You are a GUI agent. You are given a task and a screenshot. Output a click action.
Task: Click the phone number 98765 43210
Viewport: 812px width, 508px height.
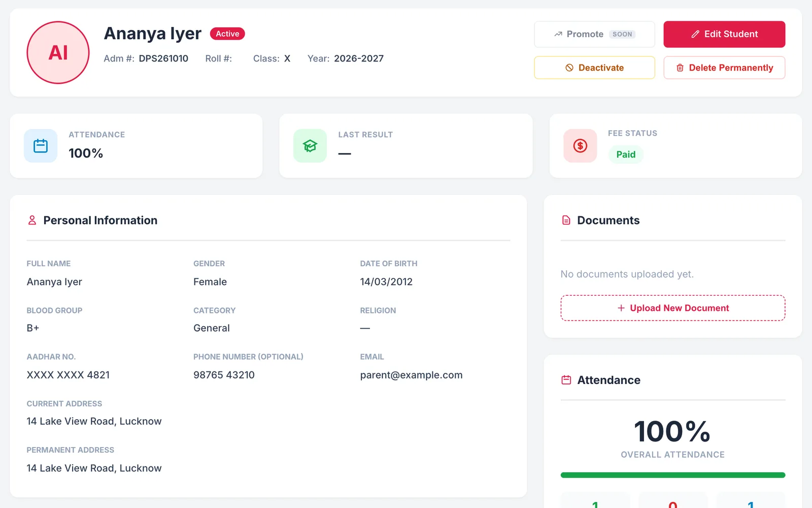224,375
